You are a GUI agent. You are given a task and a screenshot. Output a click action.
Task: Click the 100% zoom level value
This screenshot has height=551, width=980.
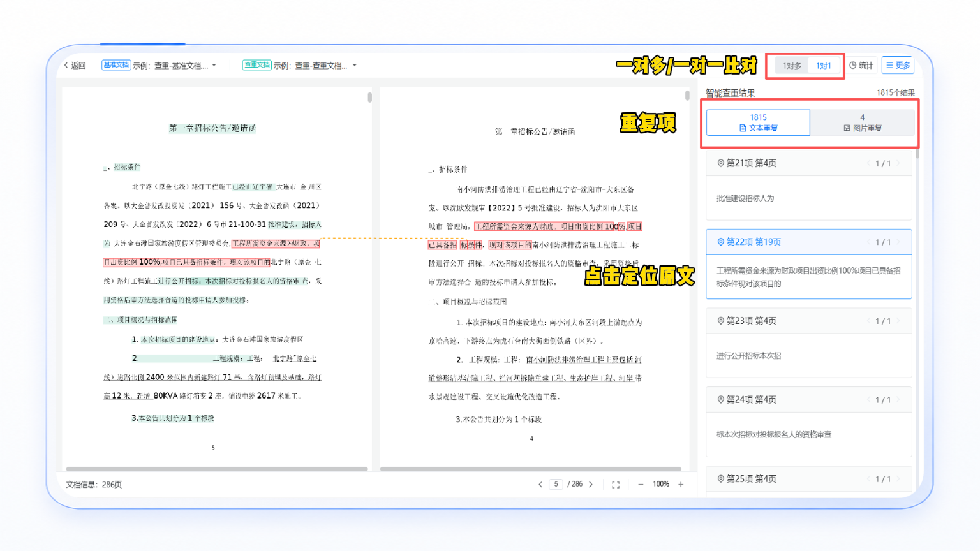click(x=661, y=484)
